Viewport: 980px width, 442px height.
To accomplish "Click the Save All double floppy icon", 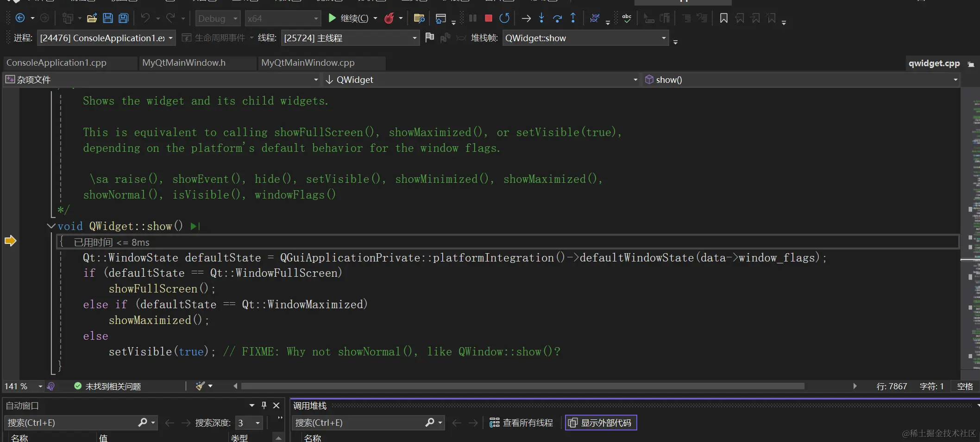I will coord(124,18).
